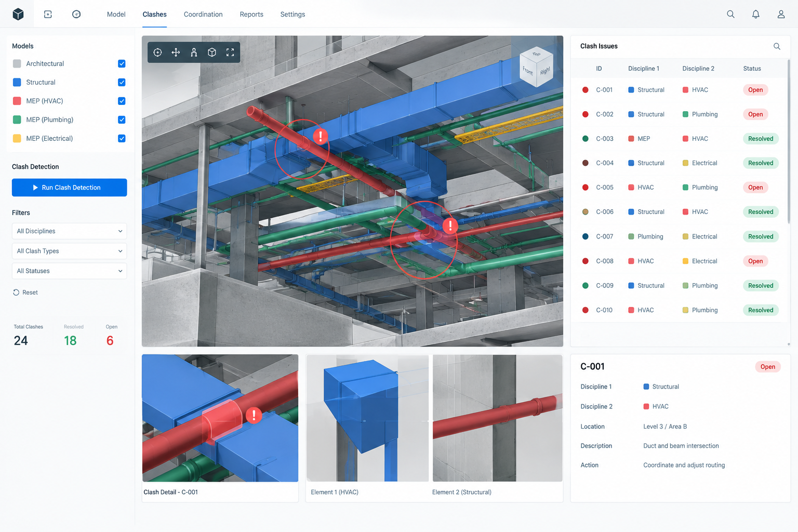Screen dimensions: 798x532
Task: Enter fullscreen viewer mode
Action: point(230,52)
